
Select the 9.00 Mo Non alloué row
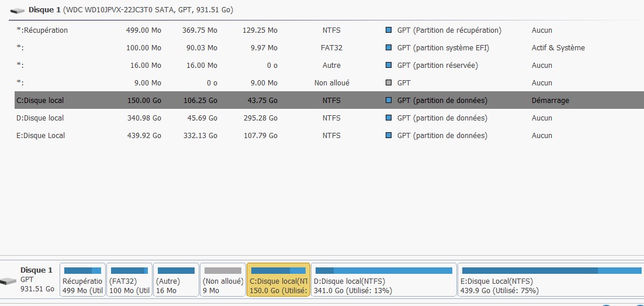pos(329,83)
